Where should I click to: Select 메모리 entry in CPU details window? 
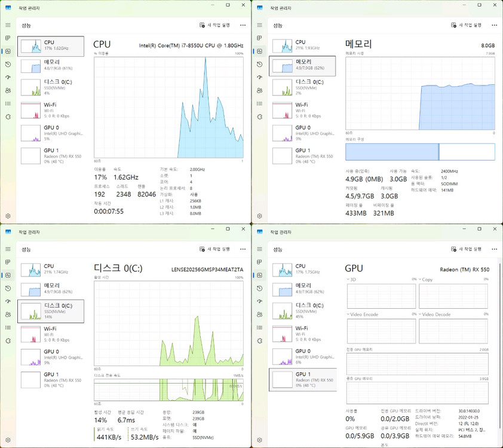pos(51,66)
